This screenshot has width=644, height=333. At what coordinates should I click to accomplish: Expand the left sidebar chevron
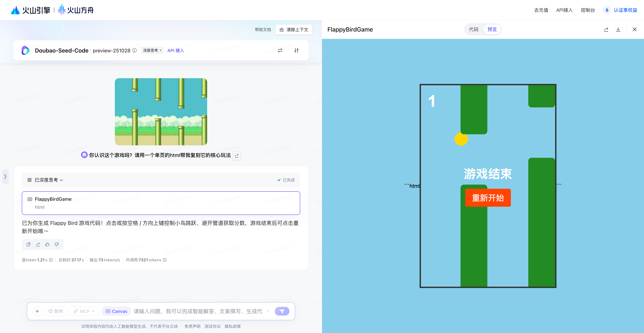click(5, 176)
